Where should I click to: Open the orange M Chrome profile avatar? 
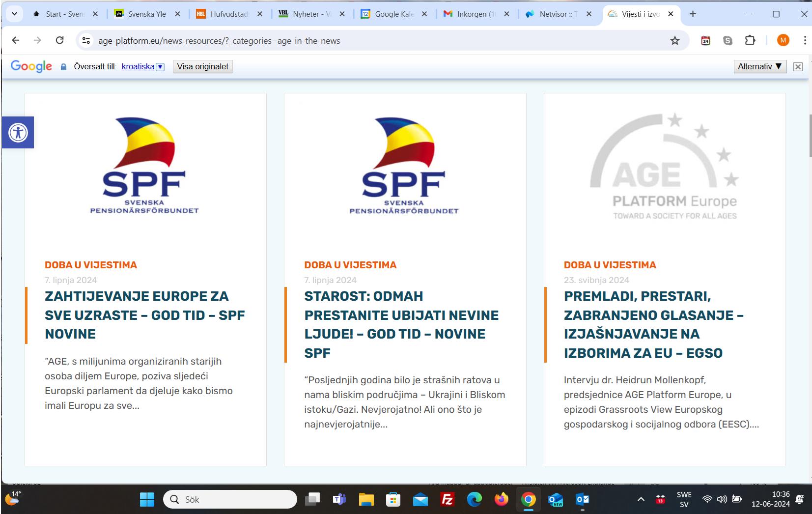[x=783, y=41]
